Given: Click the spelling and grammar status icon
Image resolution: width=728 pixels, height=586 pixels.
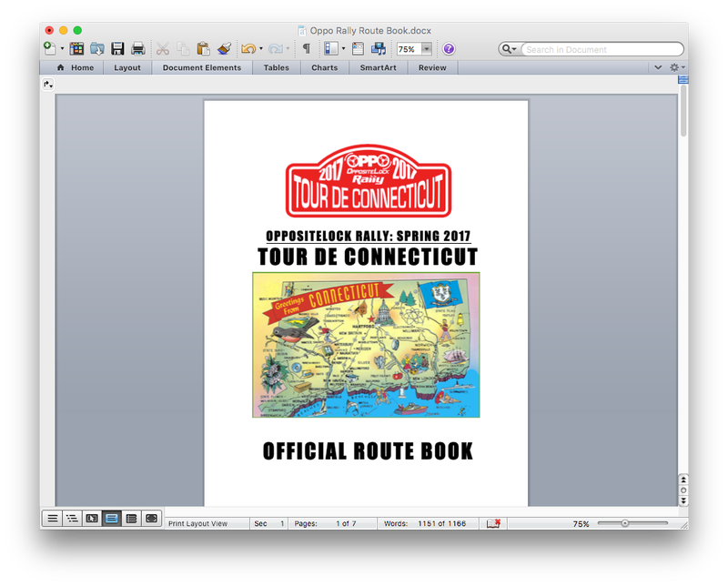Looking at the screenshot, I should (493, 523).
